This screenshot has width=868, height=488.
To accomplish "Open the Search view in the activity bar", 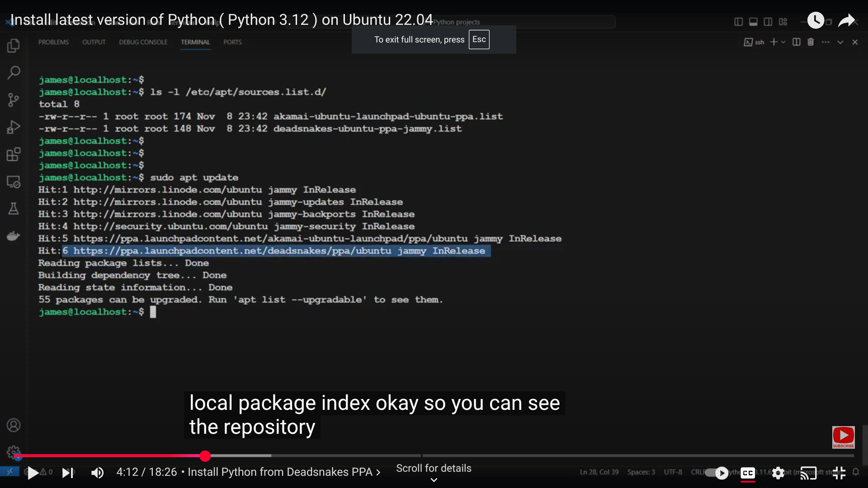I will click(14, 72).
